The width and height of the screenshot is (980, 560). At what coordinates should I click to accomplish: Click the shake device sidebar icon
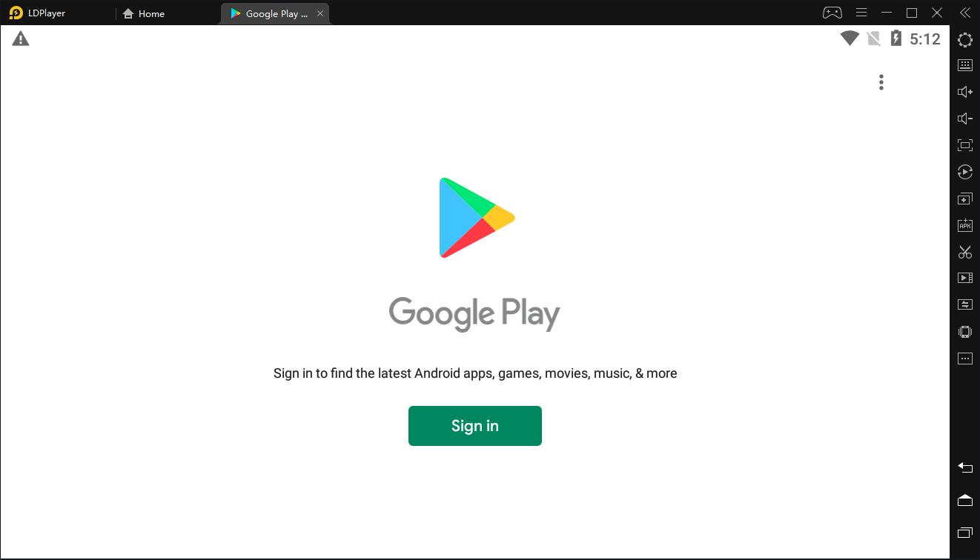[x=964, y=332]
